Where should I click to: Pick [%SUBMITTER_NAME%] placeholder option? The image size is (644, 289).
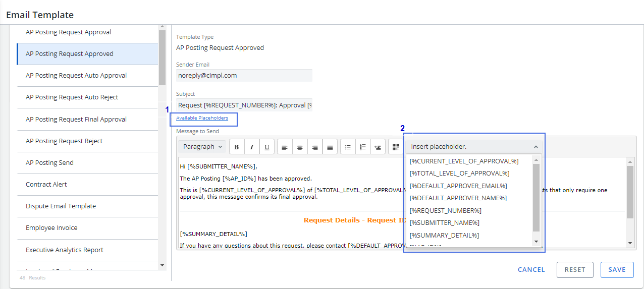pyautogui.click(x=445, y=223)
